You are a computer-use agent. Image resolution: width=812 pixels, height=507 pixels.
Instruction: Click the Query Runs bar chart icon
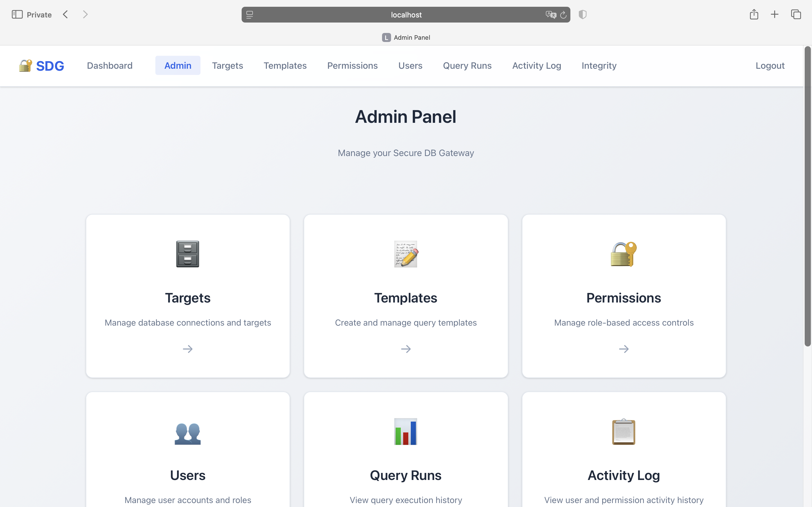point(405,432)
